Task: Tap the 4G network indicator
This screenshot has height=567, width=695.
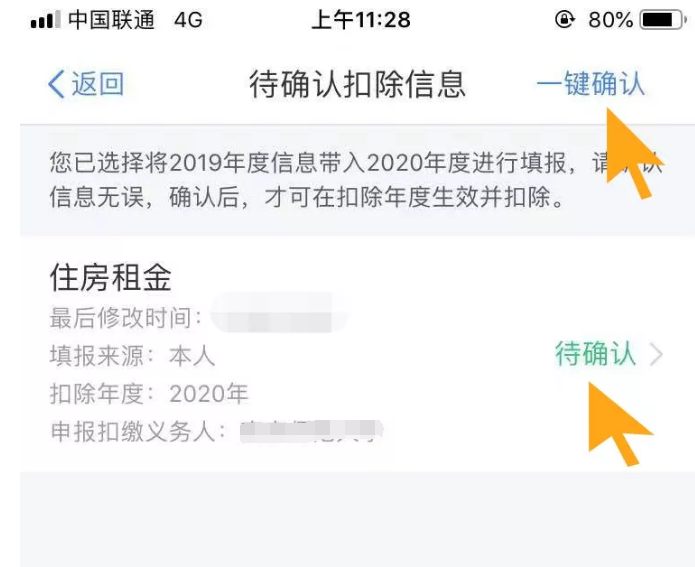Action: coord(188,20)
